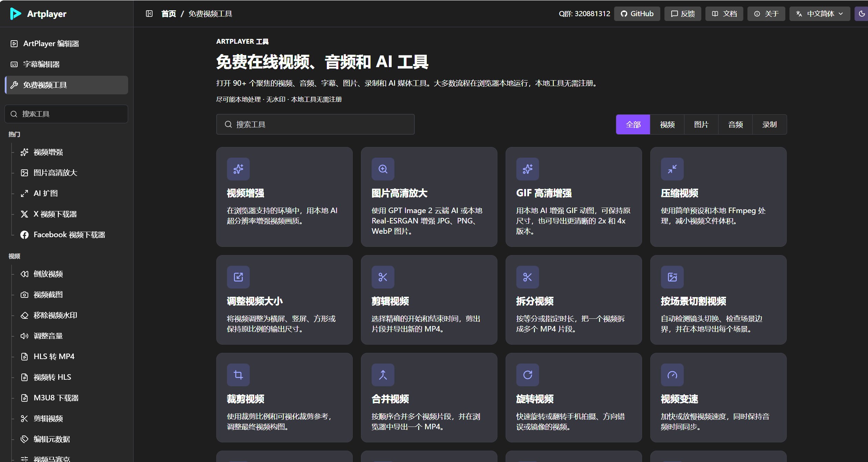
Task: Click sidebar M3U8 下载器 file icon
Action: 24,398
